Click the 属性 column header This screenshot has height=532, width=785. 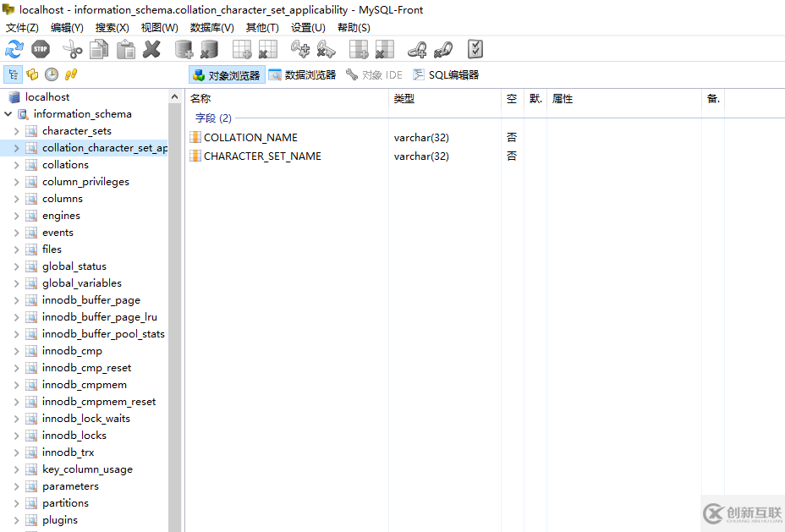[623, 99]
